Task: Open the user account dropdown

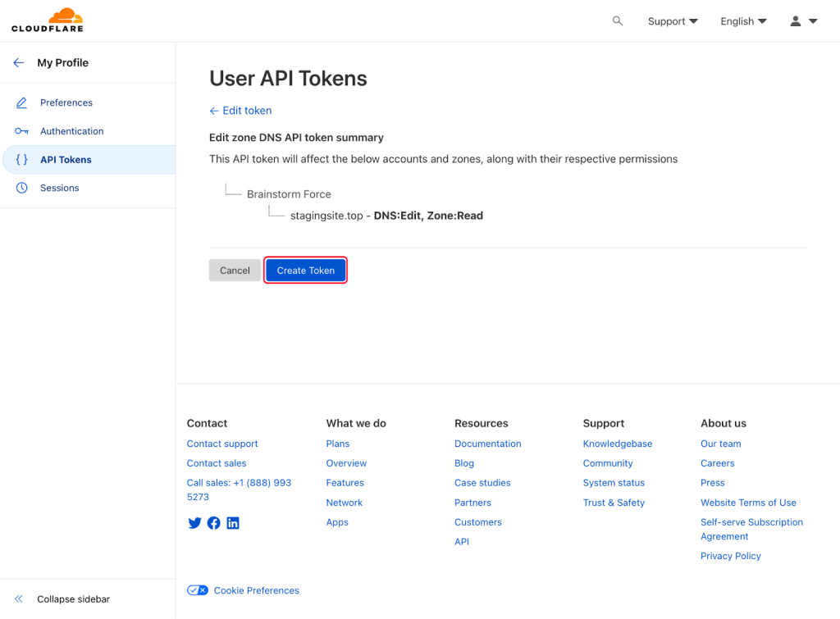Action: (x=803, y=21)
